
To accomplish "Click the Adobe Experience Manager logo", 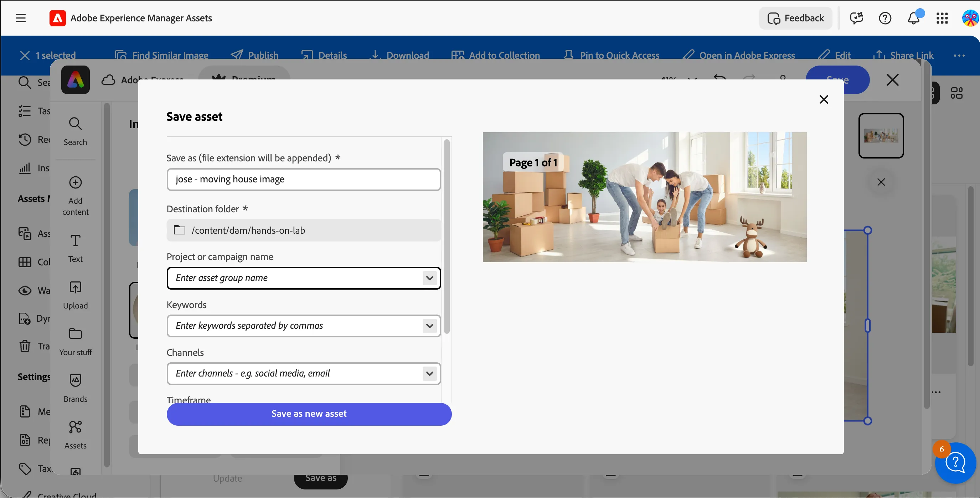I will tap(57, 18).
